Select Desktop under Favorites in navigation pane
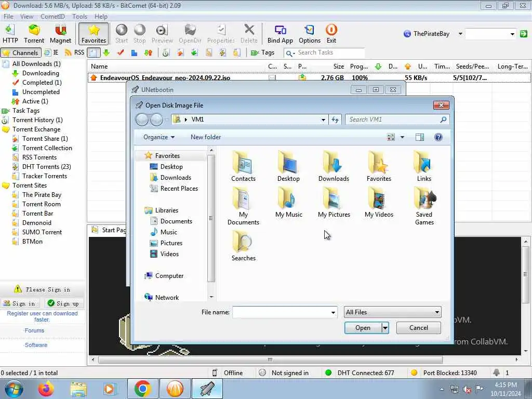This screenshot has height=399, width=532. click(x=171, y=167)
